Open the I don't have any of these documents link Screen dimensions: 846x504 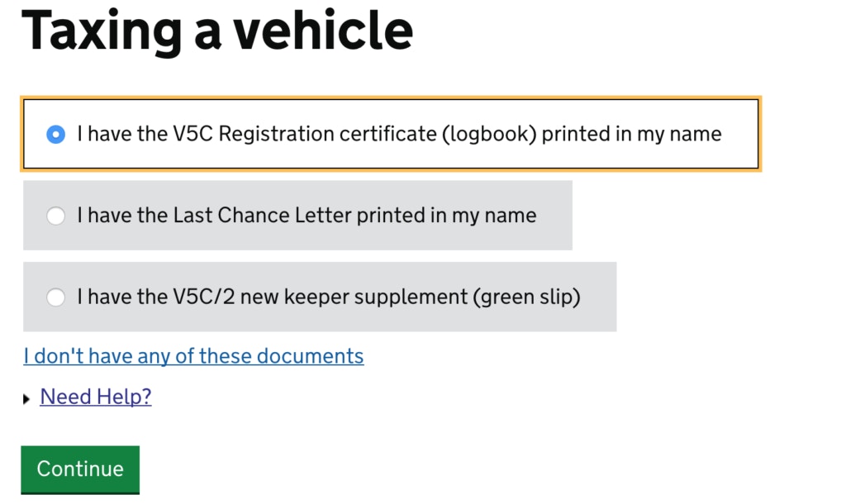[193, 355]
